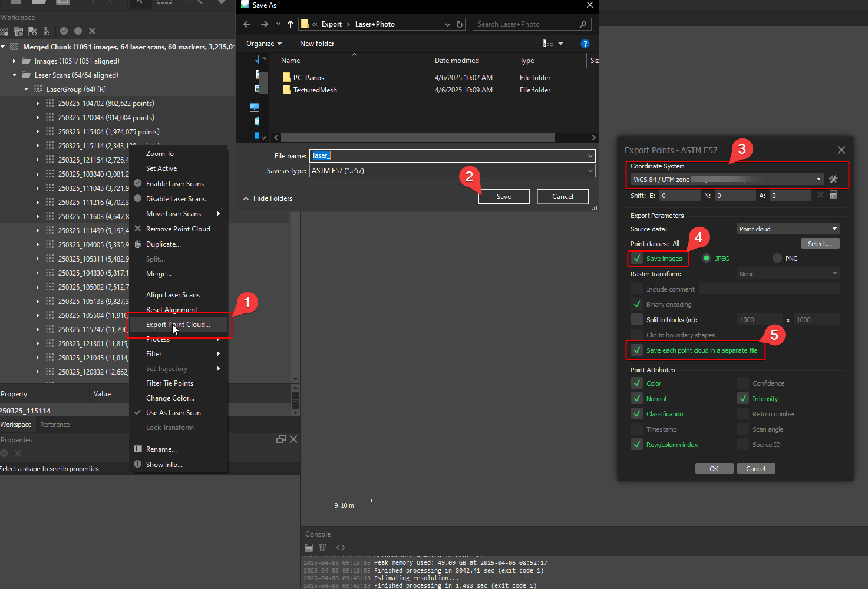Open the Source data Point cloud dropdown
868x589 pixels.
pos(788,229)
